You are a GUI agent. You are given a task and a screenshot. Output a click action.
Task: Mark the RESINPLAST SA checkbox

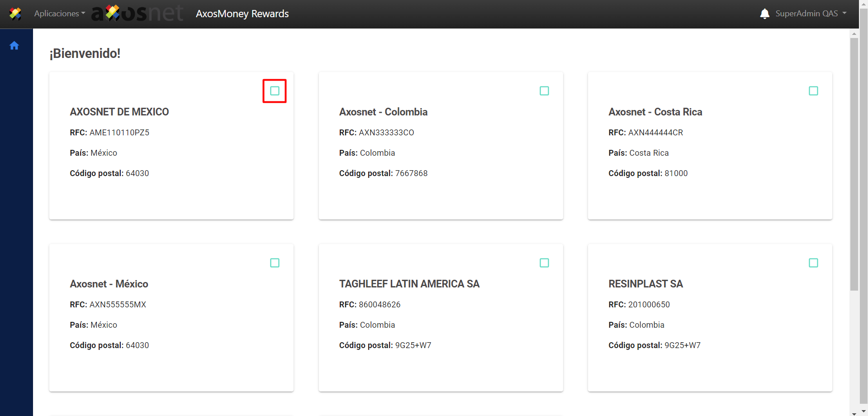pos(813,263)
